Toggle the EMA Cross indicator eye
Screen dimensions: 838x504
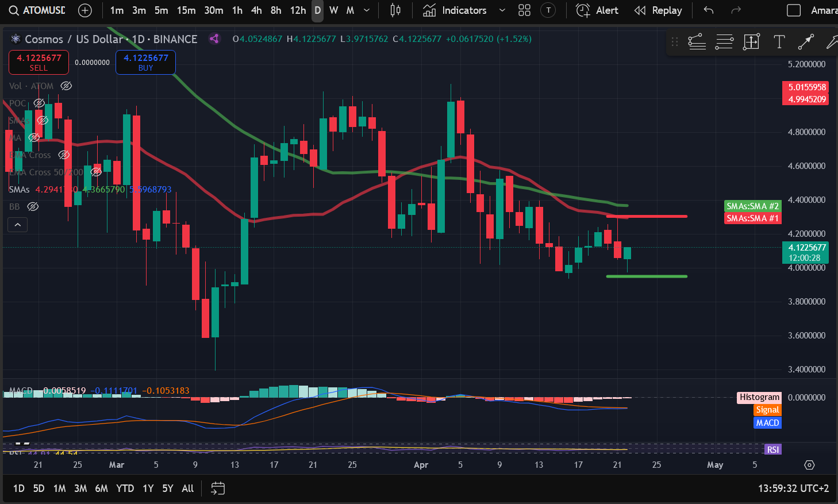pyautogui.click(x=64, y=155)
